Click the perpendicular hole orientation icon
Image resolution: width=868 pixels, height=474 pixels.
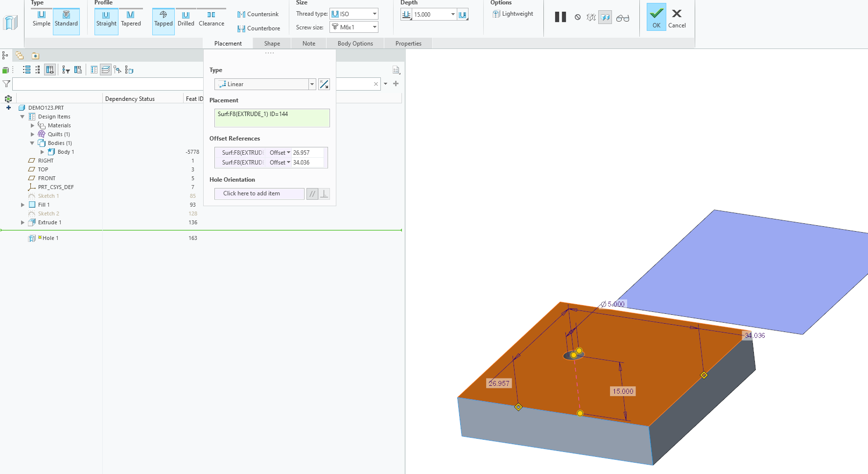[324, 194]
